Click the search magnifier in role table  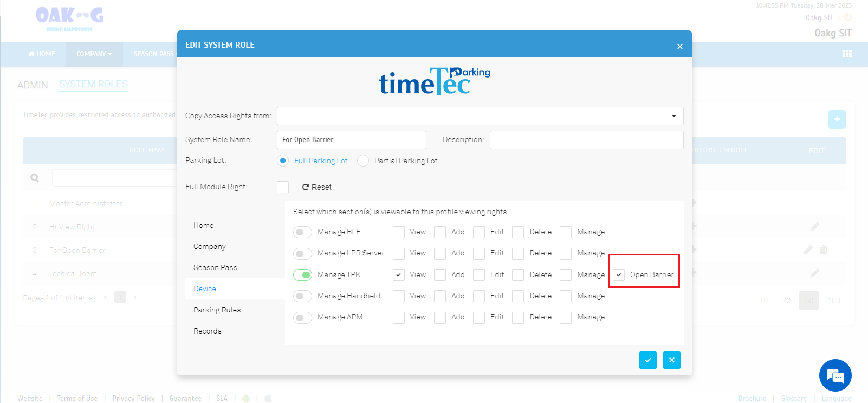tap(35, 178)
